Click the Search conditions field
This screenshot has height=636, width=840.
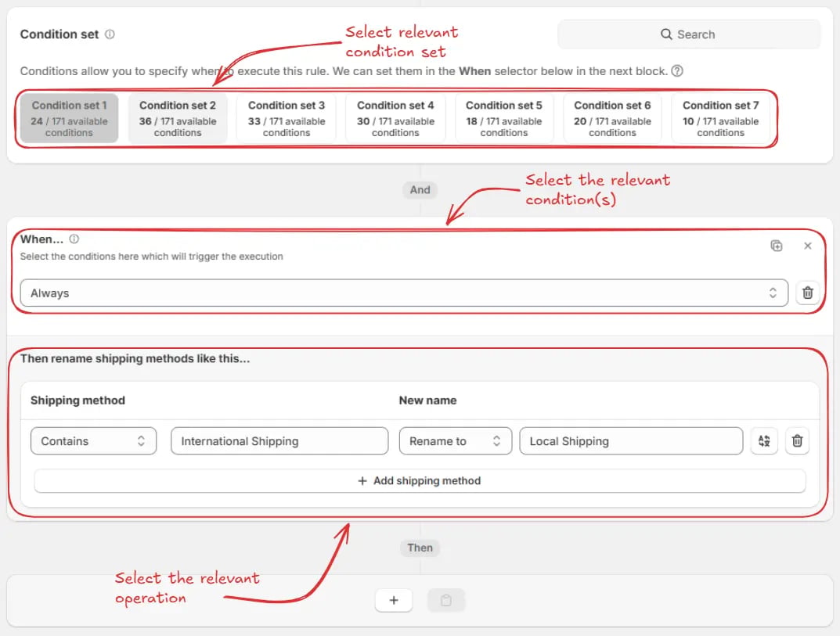click(x=689, y=34)
